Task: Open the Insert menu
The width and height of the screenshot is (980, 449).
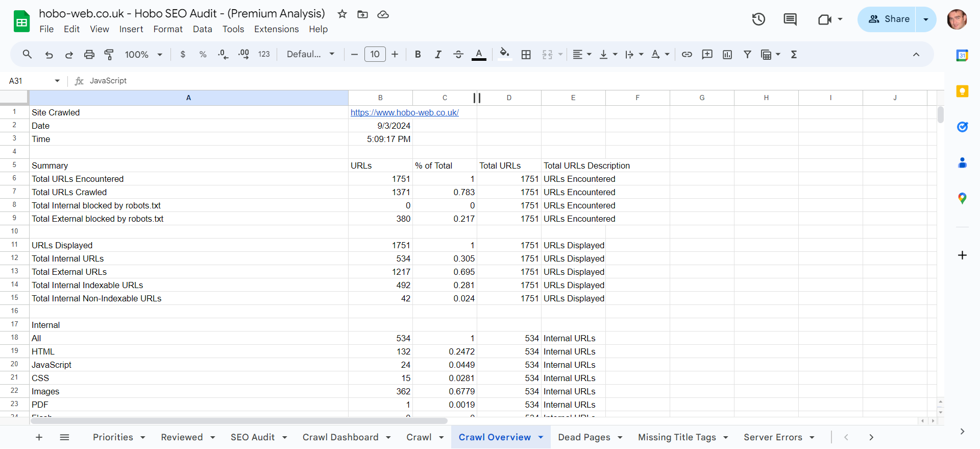Action: pyautogui.click(x=131, y=29)
